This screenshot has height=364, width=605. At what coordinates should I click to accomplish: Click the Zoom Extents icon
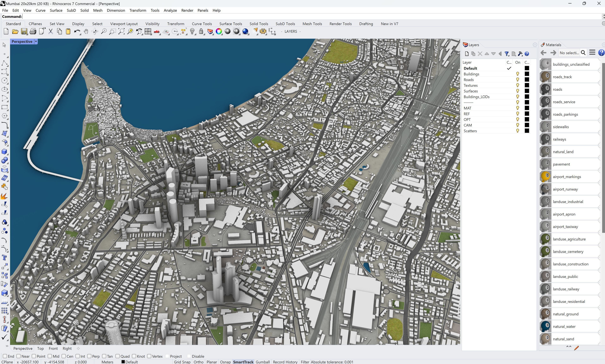coord(121,31)
